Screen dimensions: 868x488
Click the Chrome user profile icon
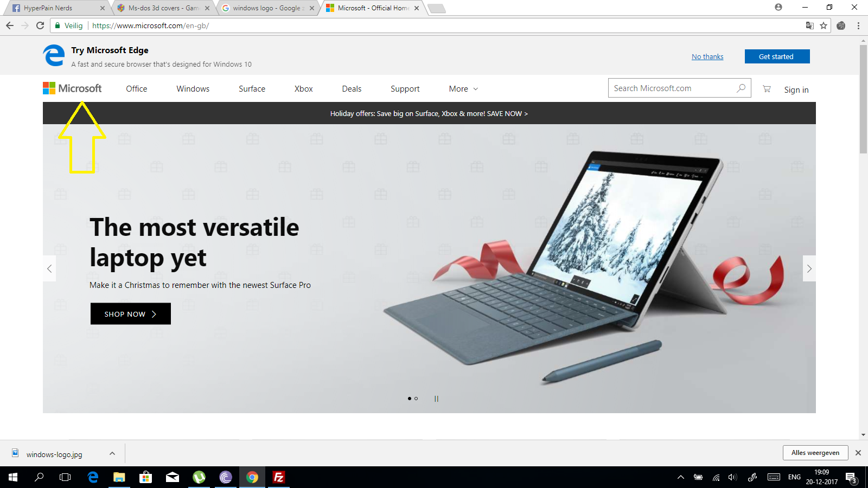pos(778,7)
